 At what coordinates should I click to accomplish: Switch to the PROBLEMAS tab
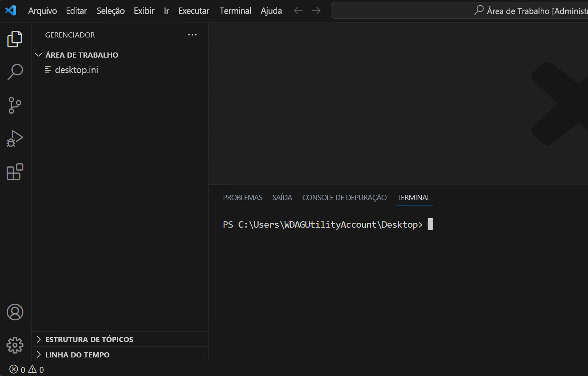tap(243, 197)
